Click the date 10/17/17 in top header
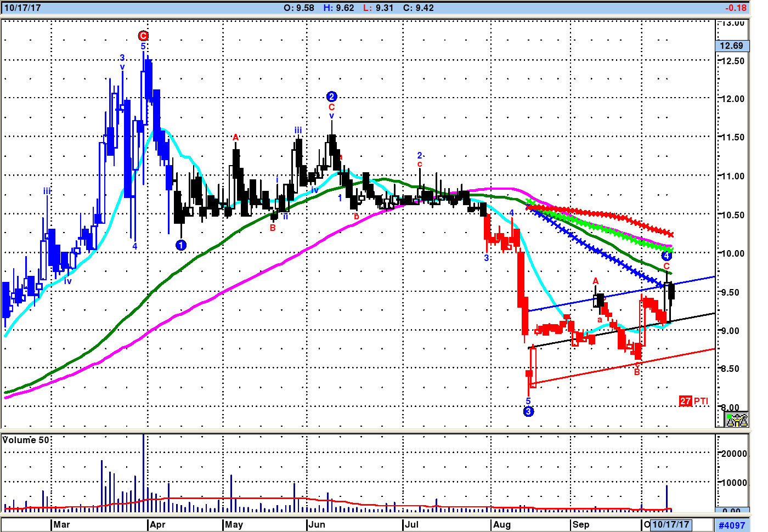The width and height of the screenshot is (768, 532). pos(22,8)
